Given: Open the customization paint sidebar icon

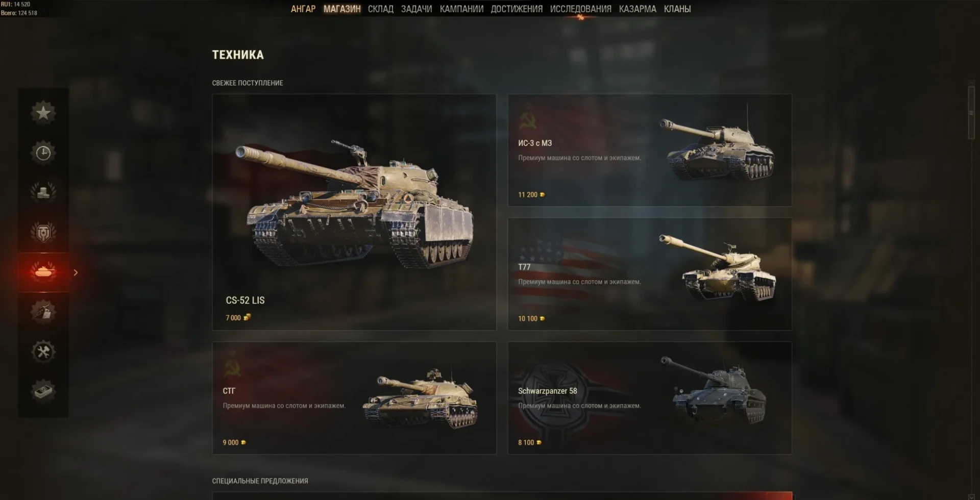Looking at the screenshot, I should pyautogui.click(x=43, y=312).
